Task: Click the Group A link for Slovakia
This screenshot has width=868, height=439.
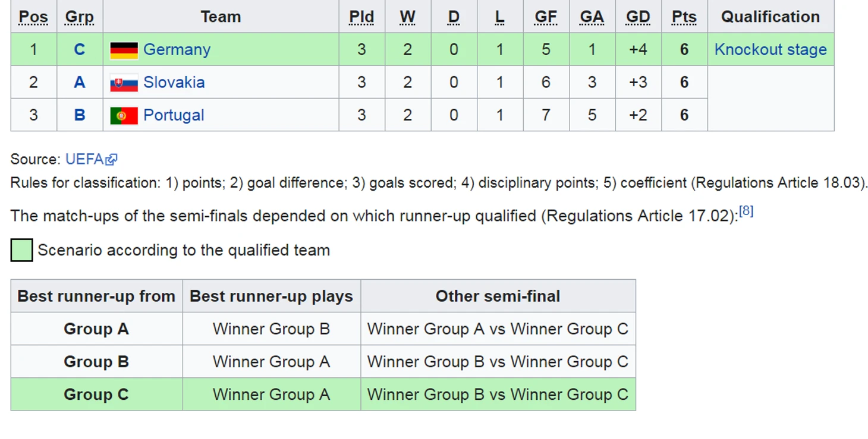Action: (80, 82)
